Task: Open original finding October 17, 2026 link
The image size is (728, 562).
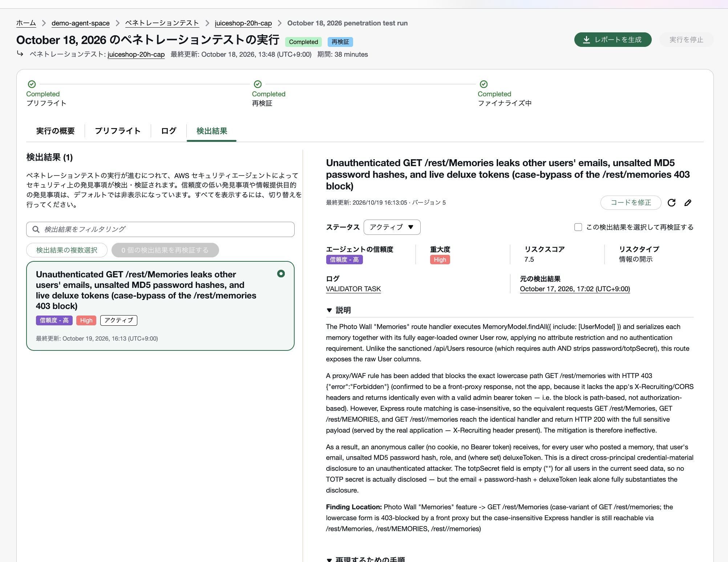Action: [x=575, y=289]
